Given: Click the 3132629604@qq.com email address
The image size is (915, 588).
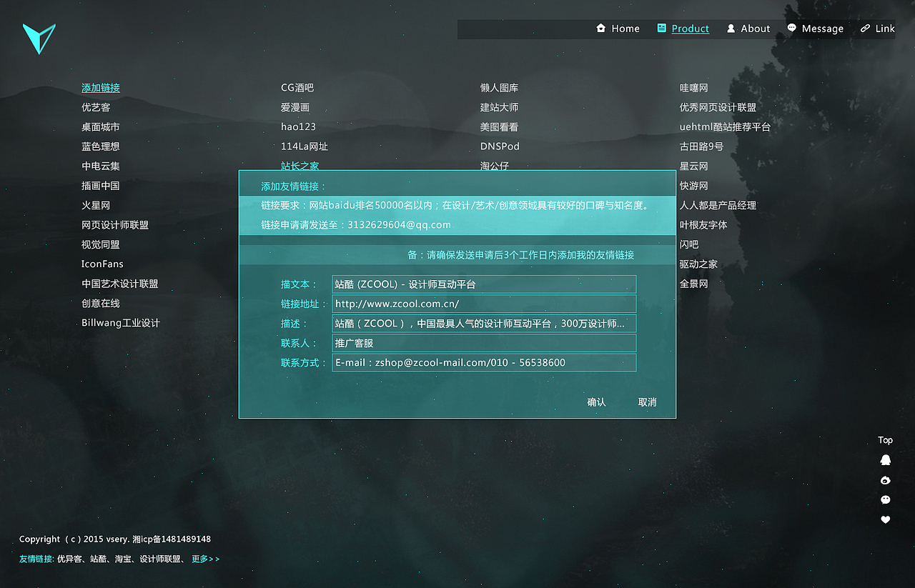Looking at the screenshot, I should tap(399, 225).
